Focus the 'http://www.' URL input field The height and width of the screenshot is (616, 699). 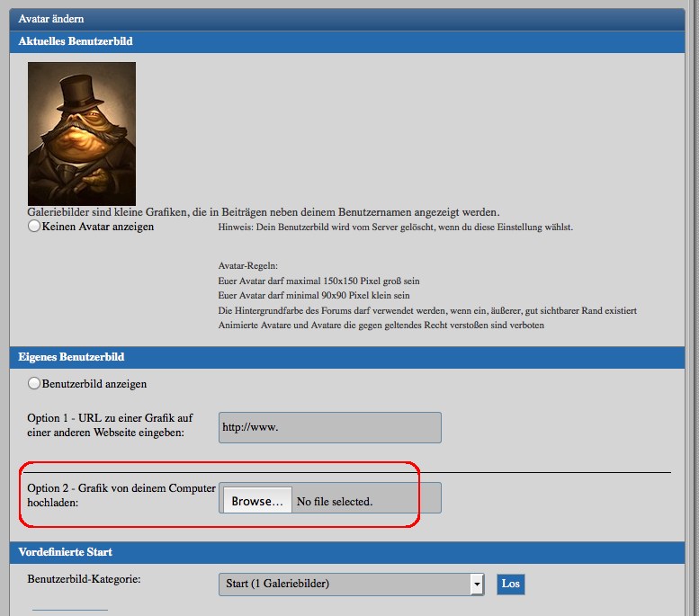click(x=330, y=427)
